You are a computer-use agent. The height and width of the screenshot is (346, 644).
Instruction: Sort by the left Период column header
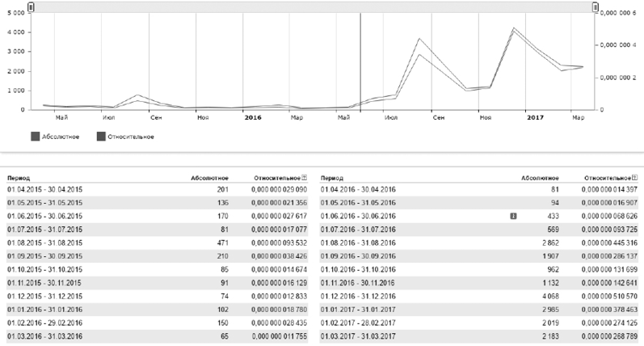19,176
